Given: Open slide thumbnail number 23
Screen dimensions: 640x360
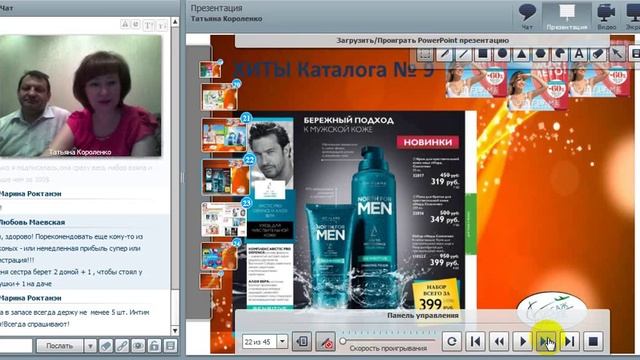Looking at the screenshot, I should click(224, 219).
